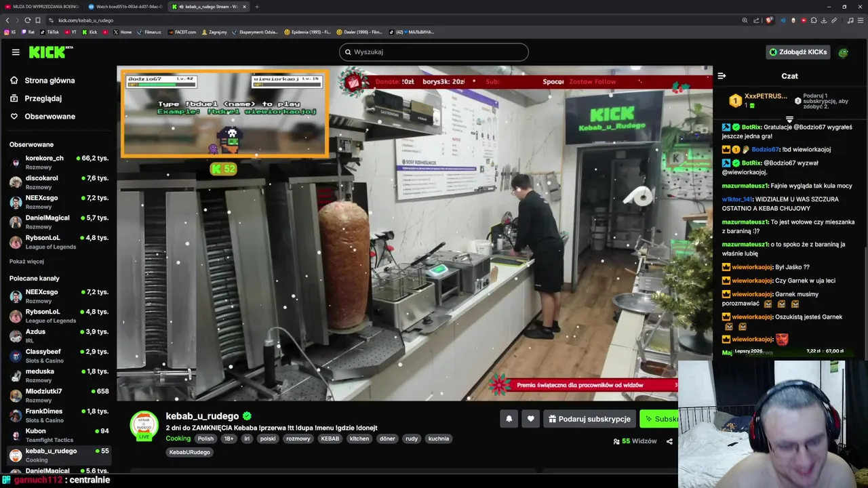Open the Kick bookmark in bookmarks bar

[90, 32]
